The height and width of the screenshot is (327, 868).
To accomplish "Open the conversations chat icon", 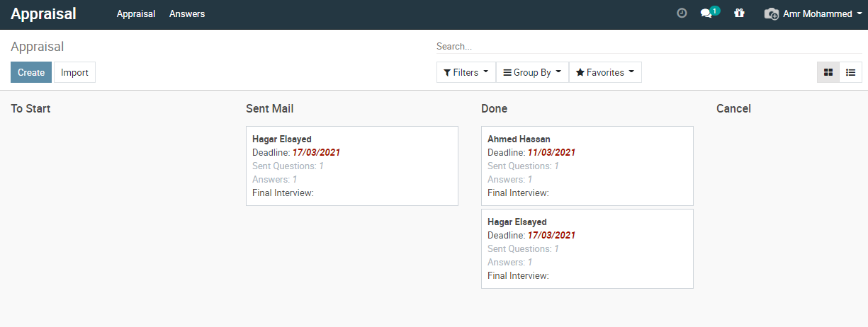I will point(709,13).
